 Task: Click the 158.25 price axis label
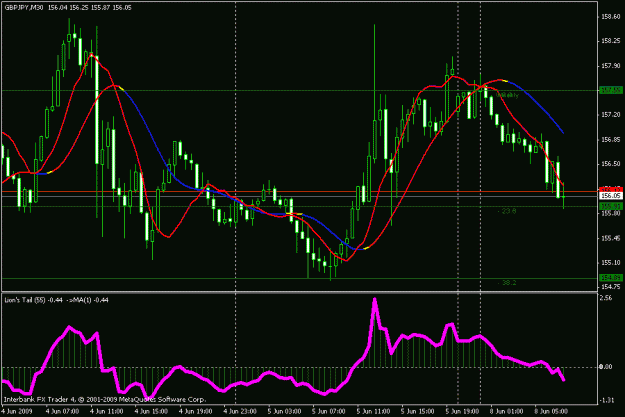coord(610,41)
